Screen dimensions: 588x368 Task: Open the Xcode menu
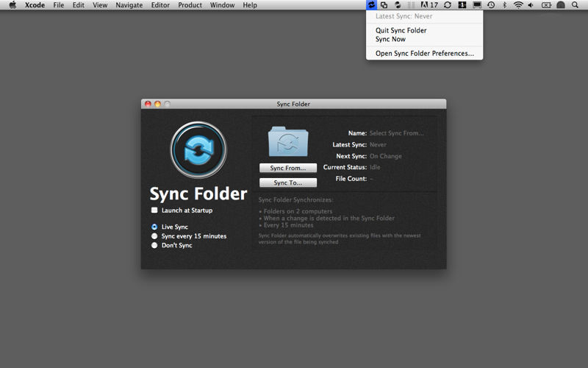(x=35, y=5)
